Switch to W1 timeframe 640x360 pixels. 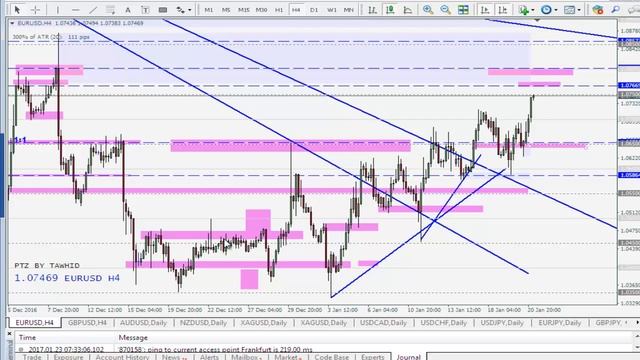(x=331, y=9)
